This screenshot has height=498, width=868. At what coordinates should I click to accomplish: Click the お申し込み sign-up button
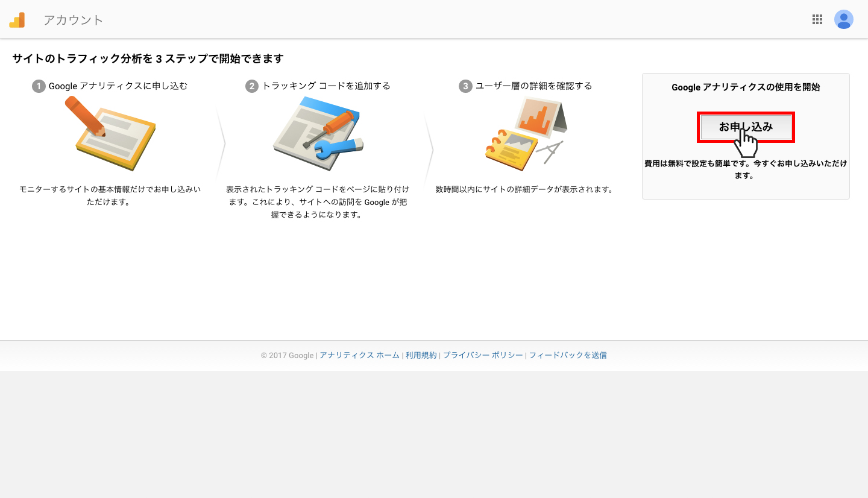pos(746,127)
